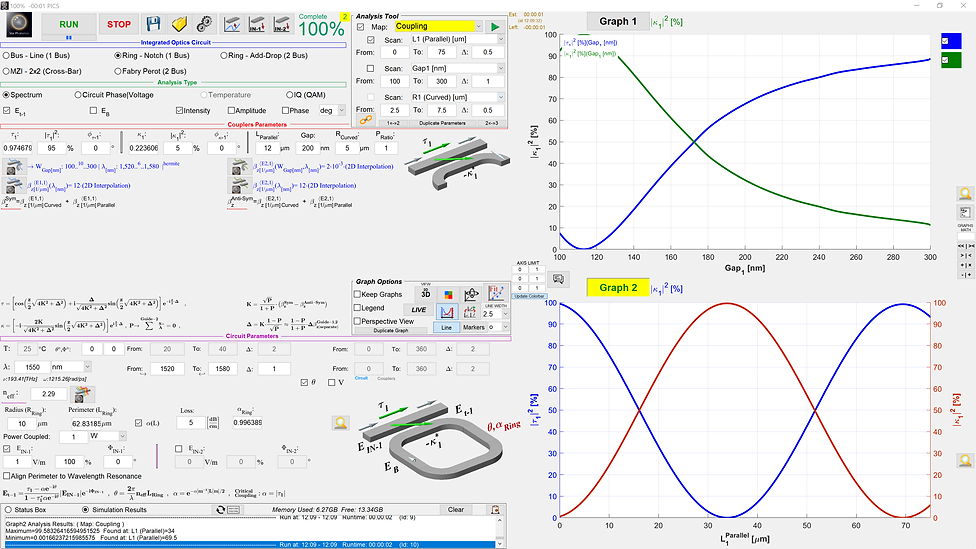Click the refresh arrows icon in status bar

220,510
